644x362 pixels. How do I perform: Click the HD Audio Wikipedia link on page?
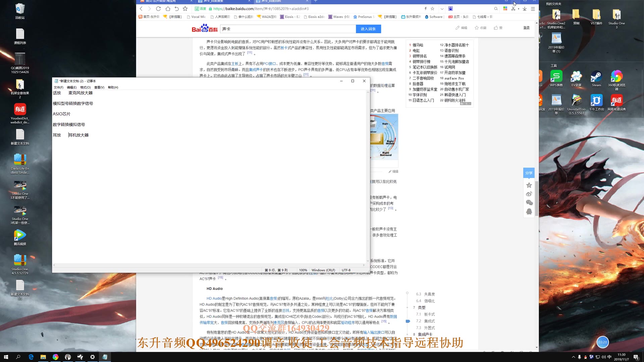(x=215, y=298)
